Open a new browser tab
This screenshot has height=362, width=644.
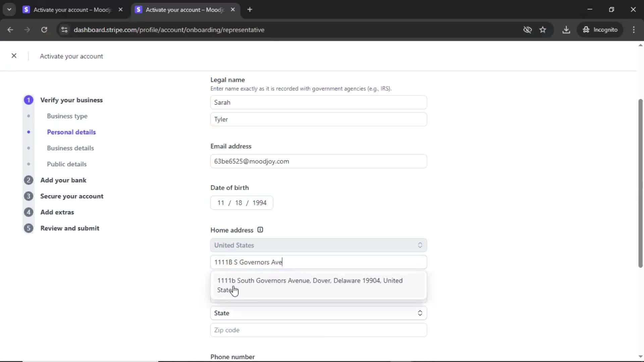tap(250, 9)
